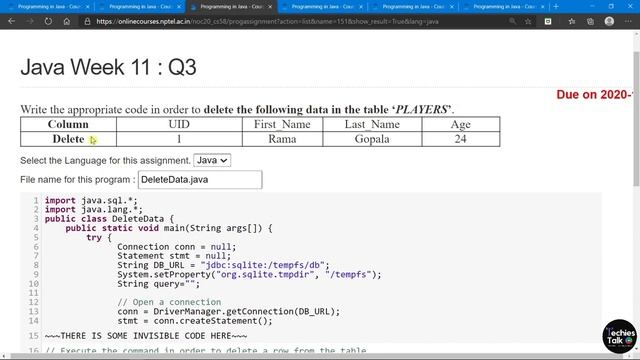Click the DeleteData.java file name field
This screenshot has width=640, height=360.
[200, 180]
